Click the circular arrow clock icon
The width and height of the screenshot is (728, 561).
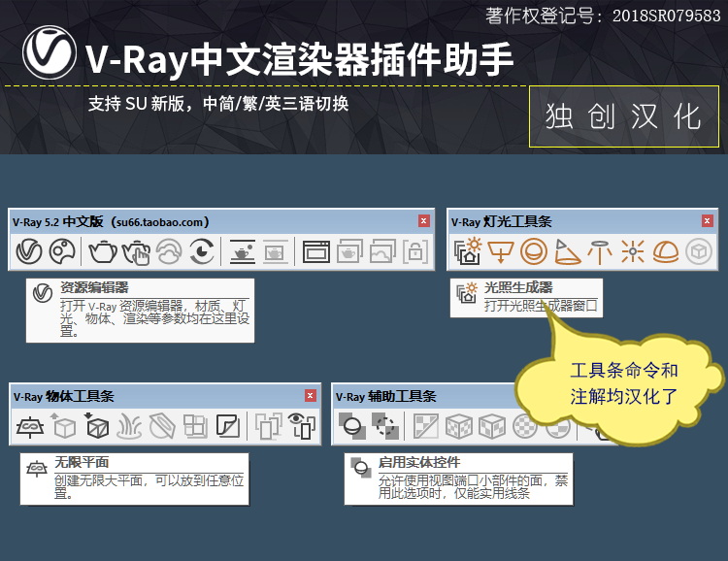pyautogui.click(x=202, y=251)
